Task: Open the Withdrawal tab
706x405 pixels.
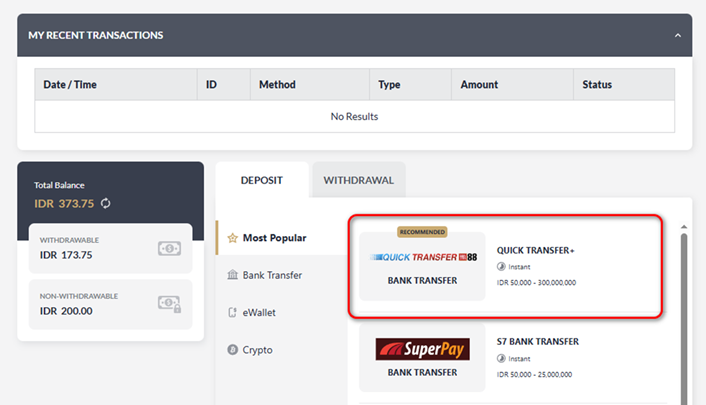Action: (x=358, y=181)
